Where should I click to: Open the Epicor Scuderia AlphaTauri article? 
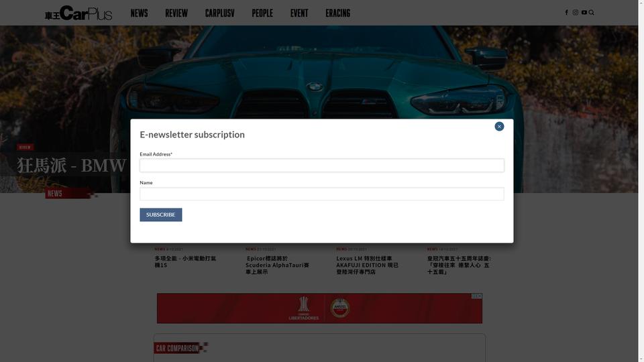(x=277, y=265)
